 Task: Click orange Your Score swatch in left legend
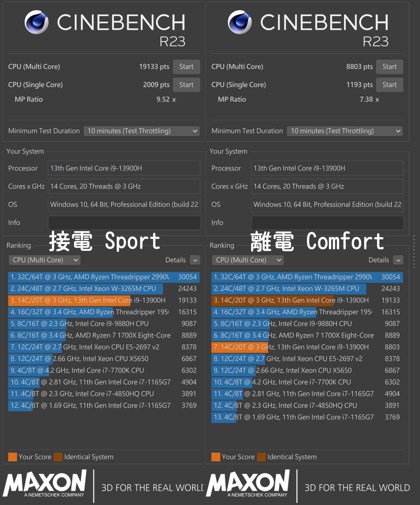pos(13,457)
